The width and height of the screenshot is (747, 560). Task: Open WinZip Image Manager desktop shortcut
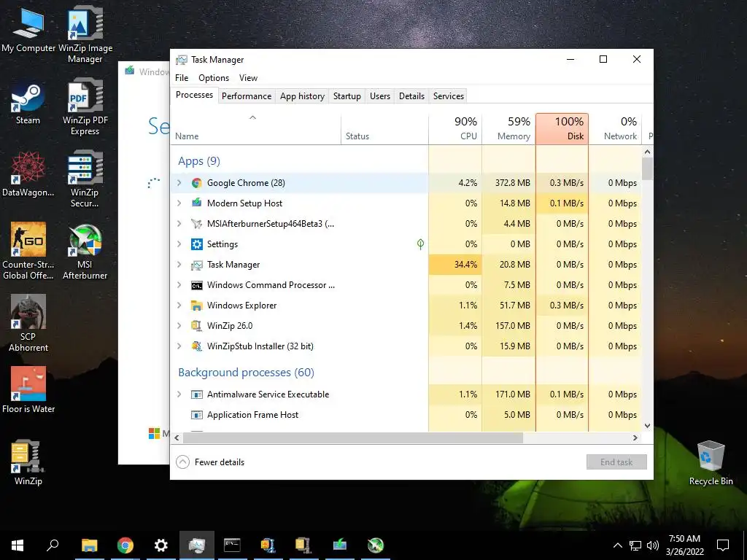point(85,35)
